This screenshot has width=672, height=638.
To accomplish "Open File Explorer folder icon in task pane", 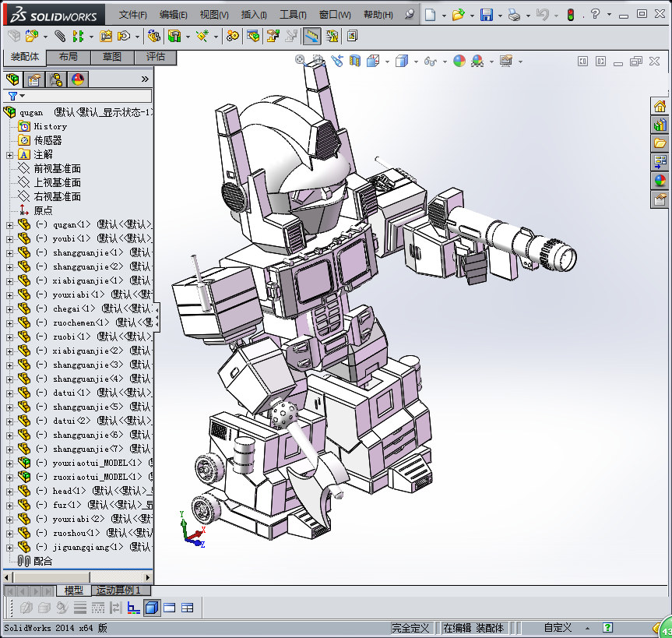I will click(x=660, y=143).
